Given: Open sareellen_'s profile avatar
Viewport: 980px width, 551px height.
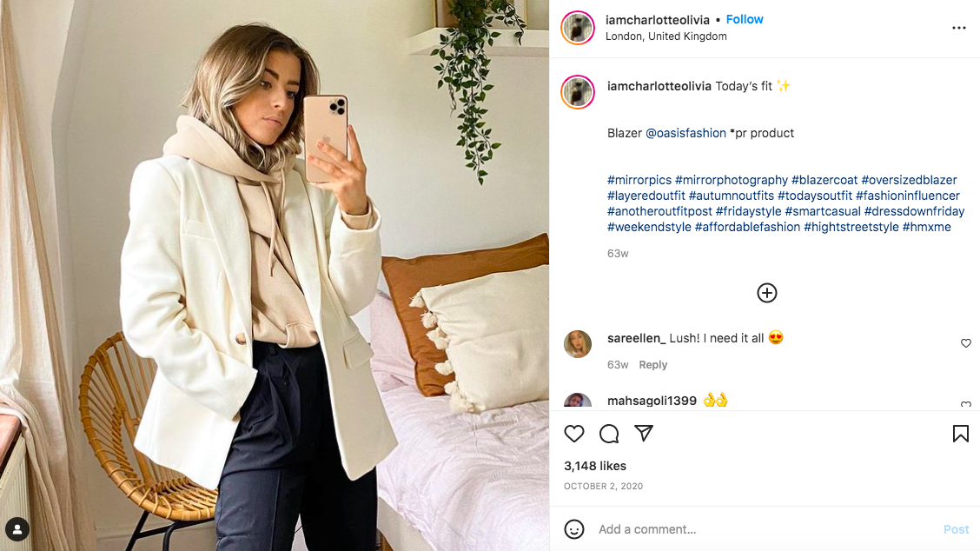Looking at the screenshot, I should pyautogui.click(x=578, y=344).
